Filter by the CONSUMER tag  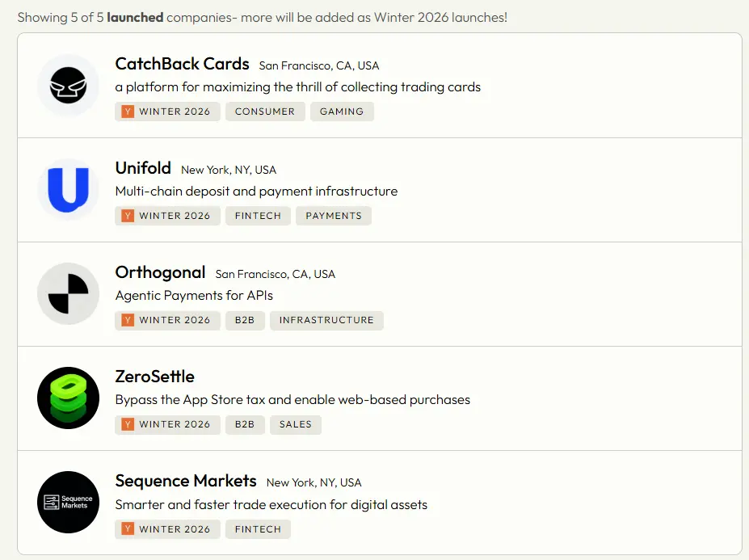click(x=265, y=112)
